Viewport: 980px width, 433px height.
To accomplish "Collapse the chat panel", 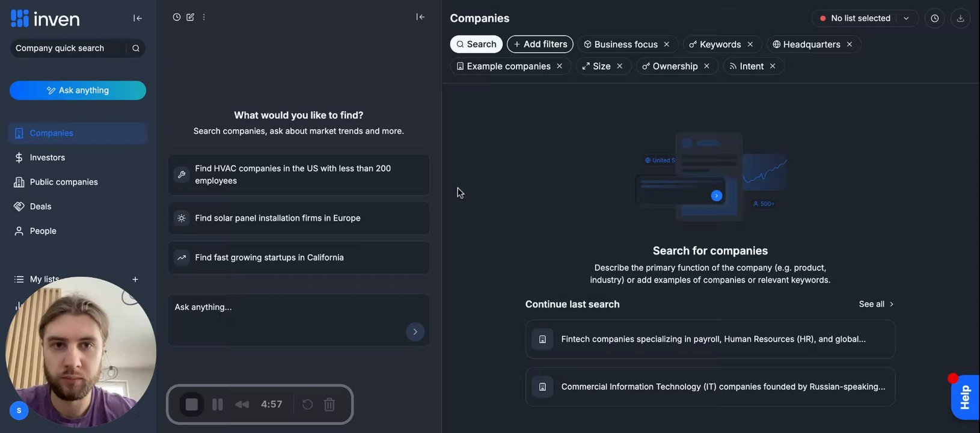I will [x=420, y=17].
